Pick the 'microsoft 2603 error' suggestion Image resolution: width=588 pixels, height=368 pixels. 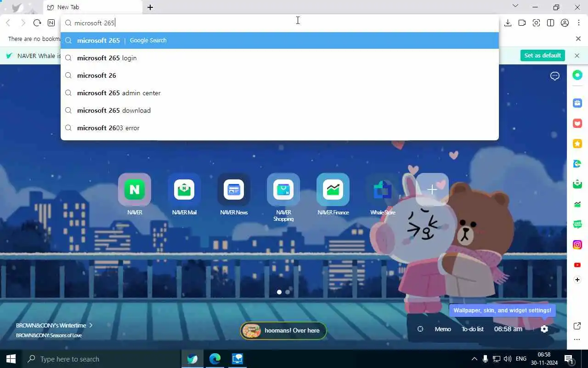280,128
